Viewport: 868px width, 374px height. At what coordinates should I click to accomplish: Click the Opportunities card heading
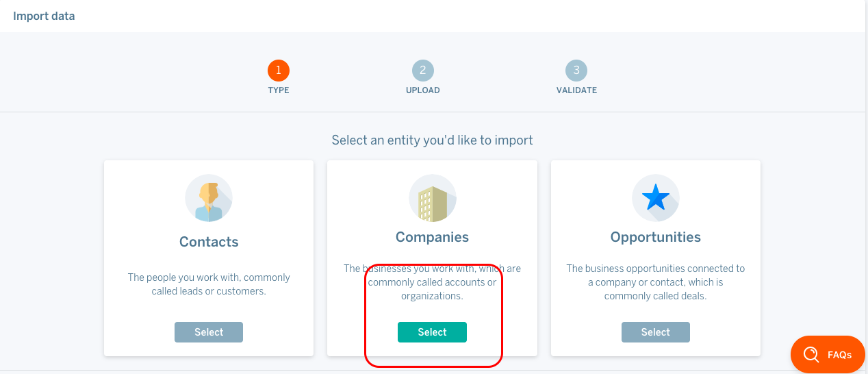[656, 237]
